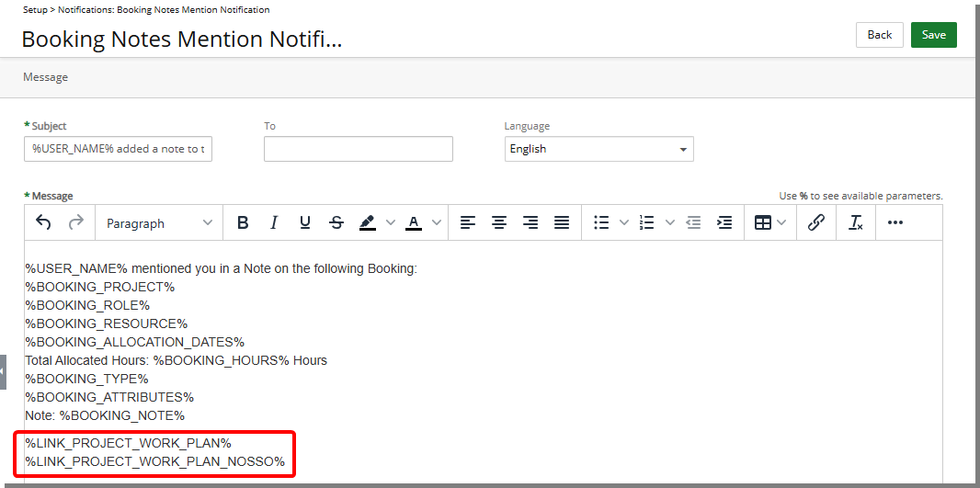Justify the text

click(x=562, y=222)
